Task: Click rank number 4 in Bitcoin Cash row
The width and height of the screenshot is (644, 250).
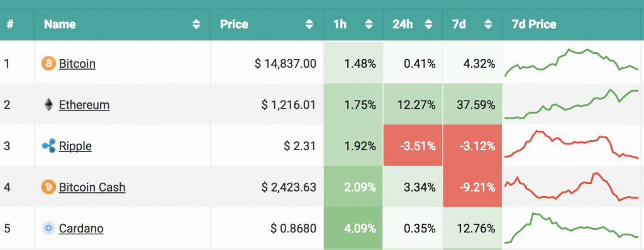Action: [6, 187]
